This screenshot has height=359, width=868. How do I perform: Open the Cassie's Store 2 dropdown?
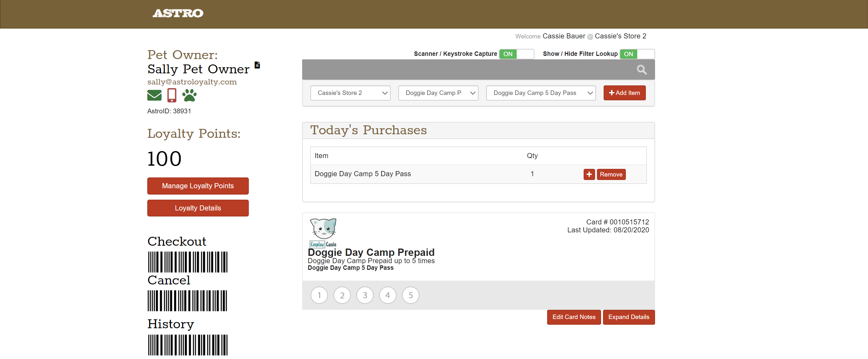350,93
